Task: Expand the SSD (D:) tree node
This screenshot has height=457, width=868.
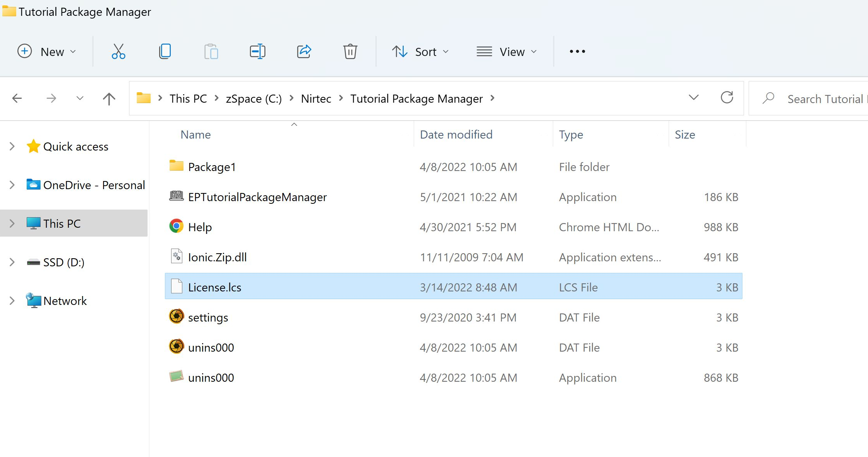Action: 12,262
